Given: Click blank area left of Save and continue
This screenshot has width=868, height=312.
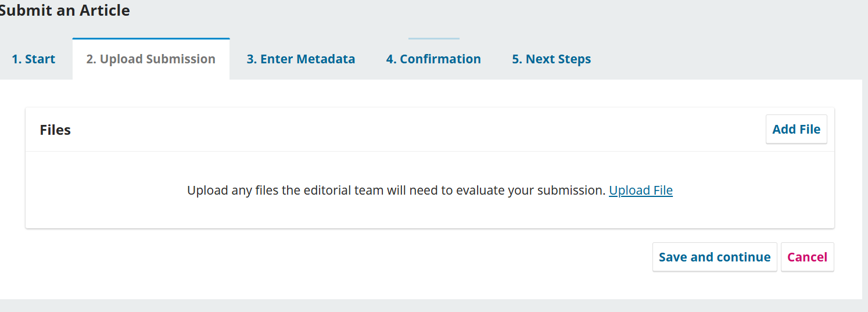Looking at the screenshot, I should coord(349,257).
